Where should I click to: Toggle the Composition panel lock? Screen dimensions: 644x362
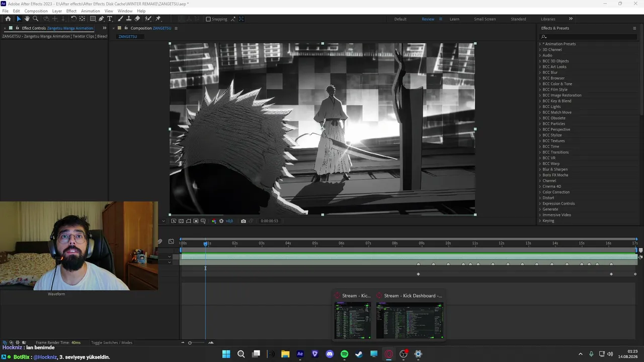click(x=126, y=28)
